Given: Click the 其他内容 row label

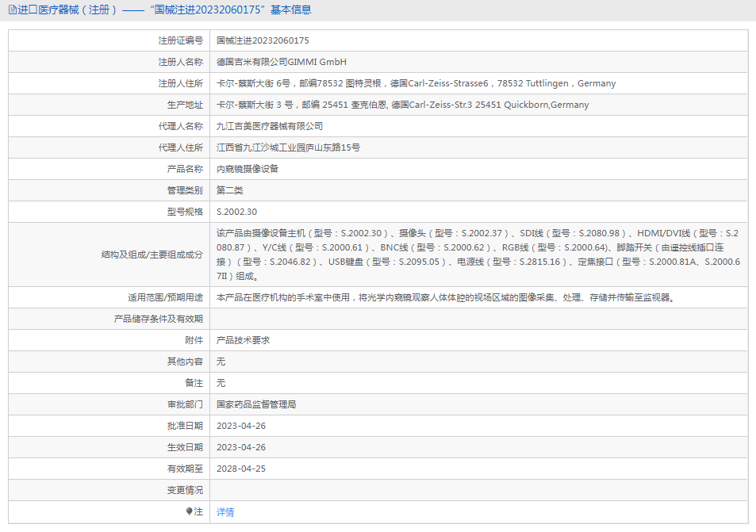Looking at the screenshot, I should pyautogui.click(x=185, y=362).
